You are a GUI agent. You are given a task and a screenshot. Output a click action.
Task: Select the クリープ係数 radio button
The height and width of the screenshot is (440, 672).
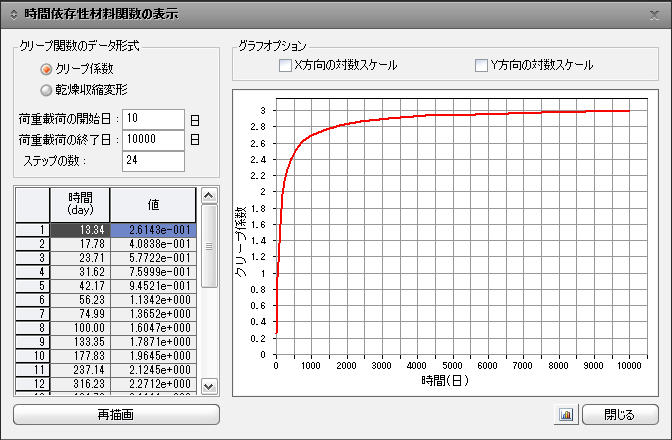click(46, 70)
